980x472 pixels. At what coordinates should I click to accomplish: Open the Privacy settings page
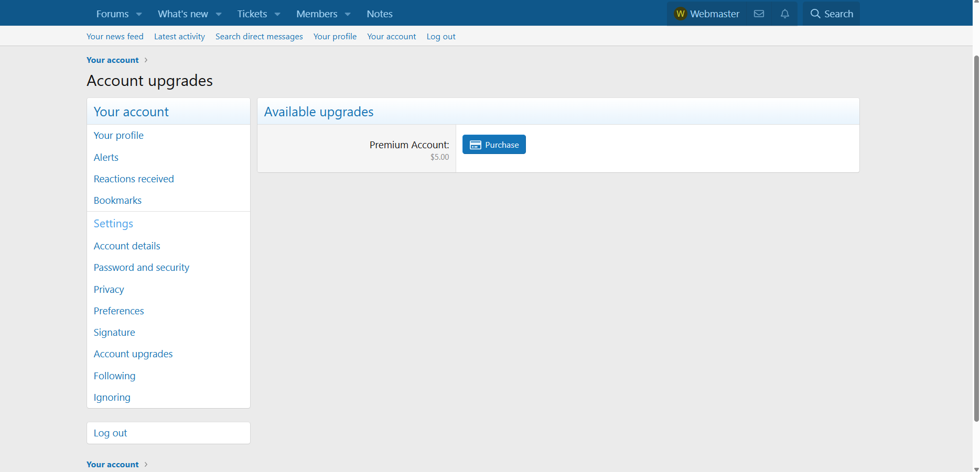pos(109,289)
